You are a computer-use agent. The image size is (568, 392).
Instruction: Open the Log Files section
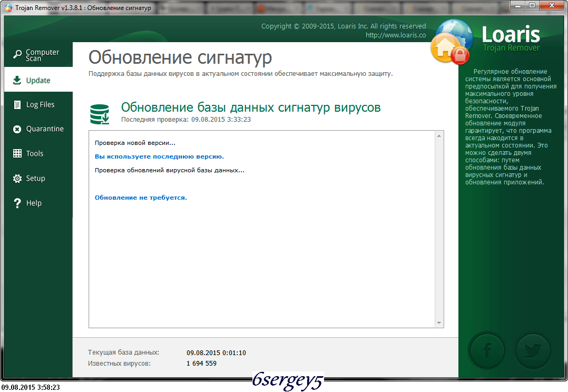click(38, 105)
